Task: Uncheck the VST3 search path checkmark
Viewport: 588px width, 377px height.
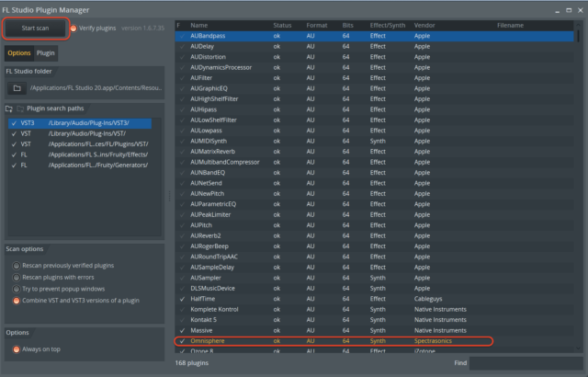Action: [13, 122]
